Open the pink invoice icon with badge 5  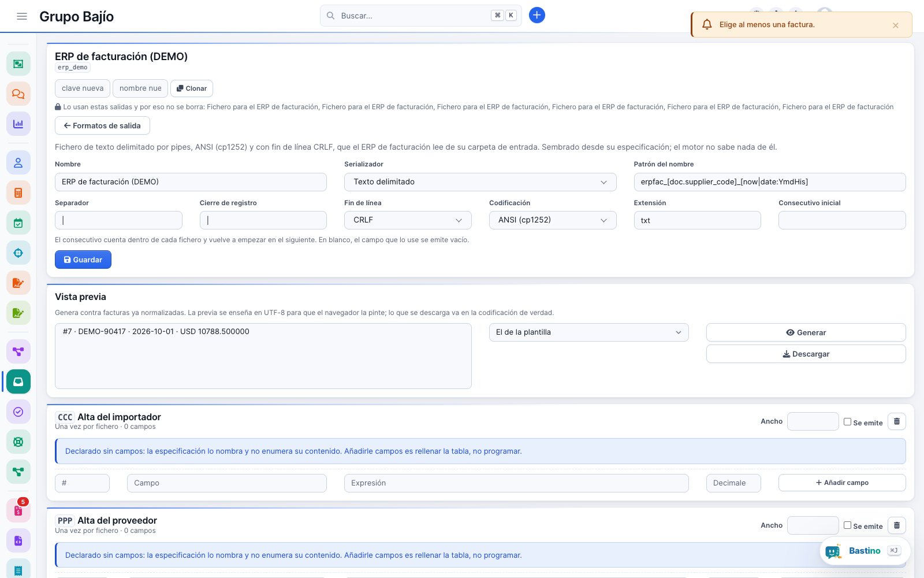[x=18, y=510]
